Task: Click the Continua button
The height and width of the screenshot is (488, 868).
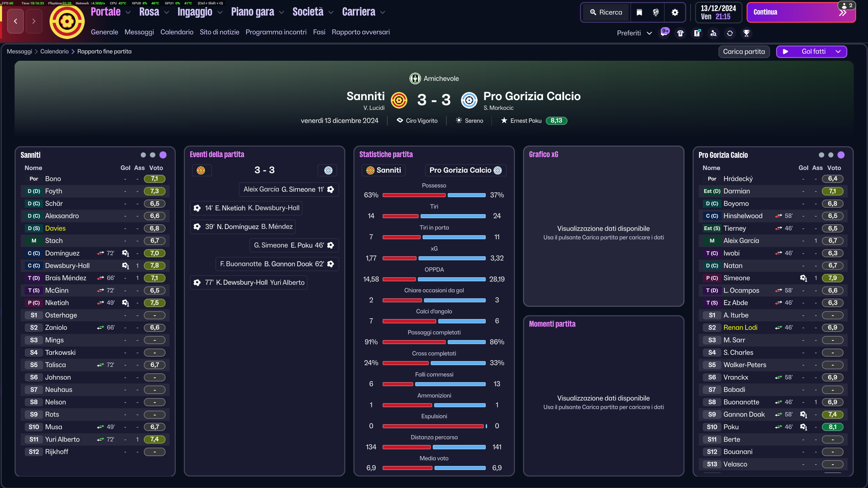Action: 801,13
